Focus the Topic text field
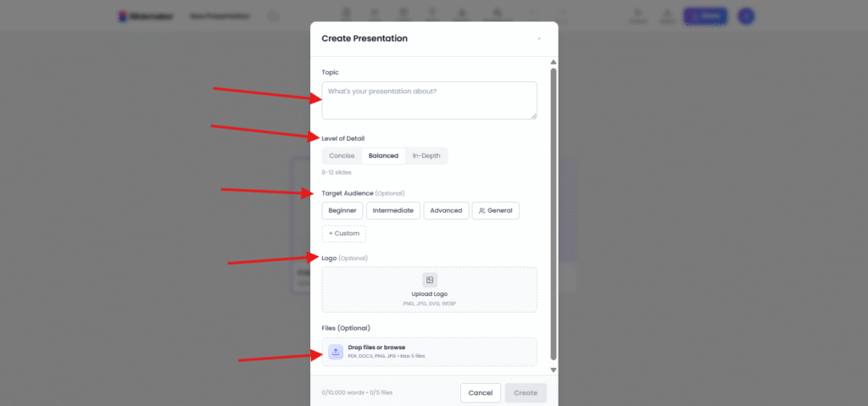The width and height of the screenshot is (868, 406). [x=429, y=100]
